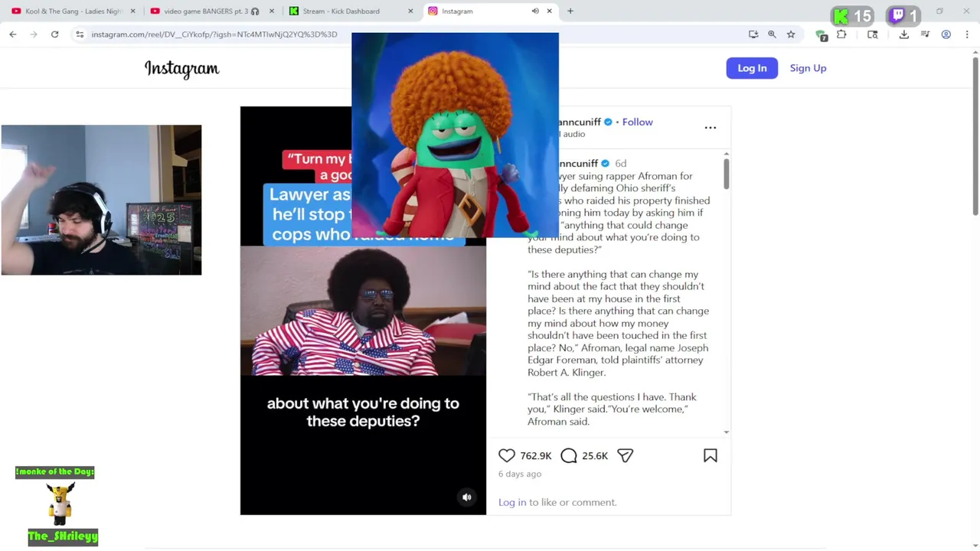
Task: Click the browser forward arrow
Action: point(34,34)
